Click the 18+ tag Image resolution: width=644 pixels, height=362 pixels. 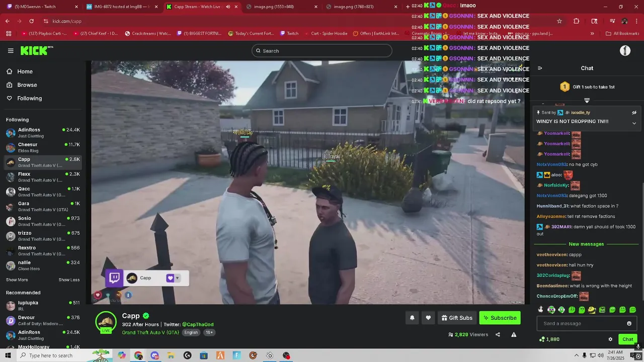point(209,333)
